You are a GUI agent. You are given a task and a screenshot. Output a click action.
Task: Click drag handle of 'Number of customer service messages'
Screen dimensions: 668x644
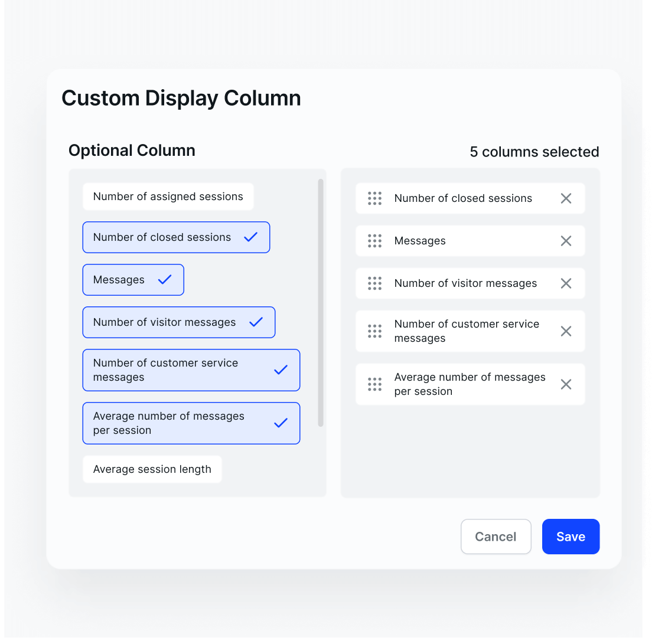pos(374,331)
